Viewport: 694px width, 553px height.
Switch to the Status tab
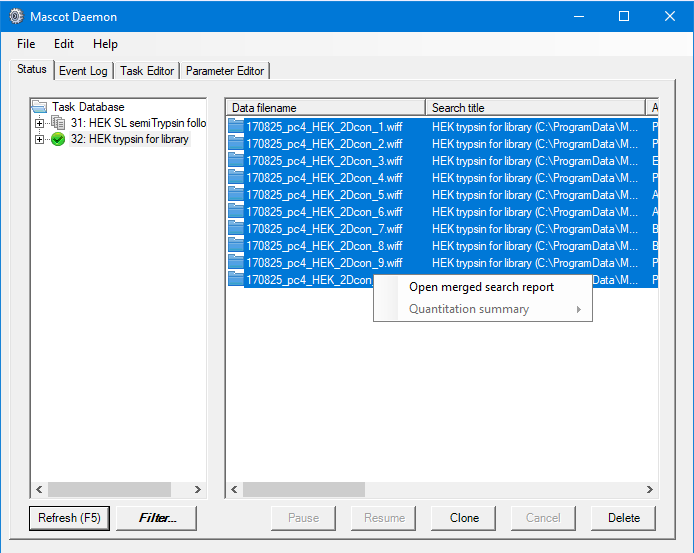(x=32, y=69)
